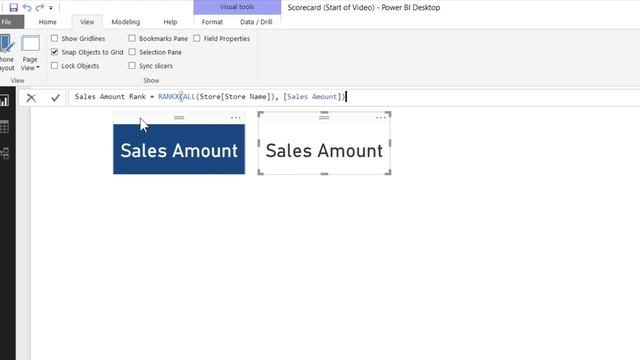Switch to Phone Layout view
The width and height of the screenshot is (640, 360).
[7, 53]
